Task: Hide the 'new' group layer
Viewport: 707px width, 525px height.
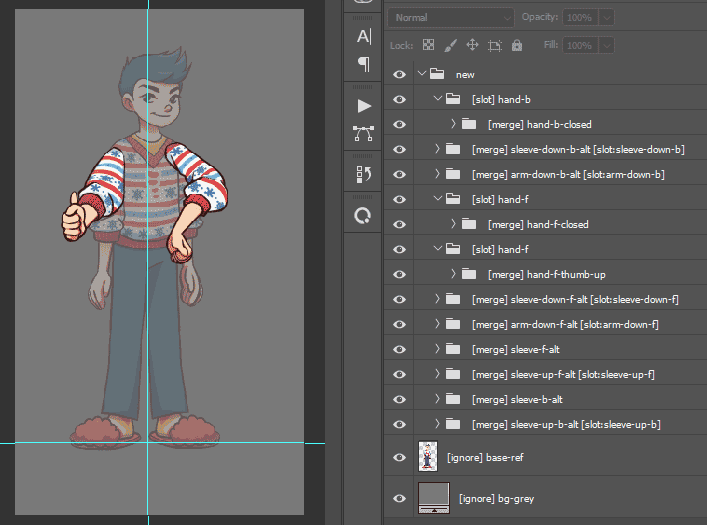Action: tap(399, 74)
